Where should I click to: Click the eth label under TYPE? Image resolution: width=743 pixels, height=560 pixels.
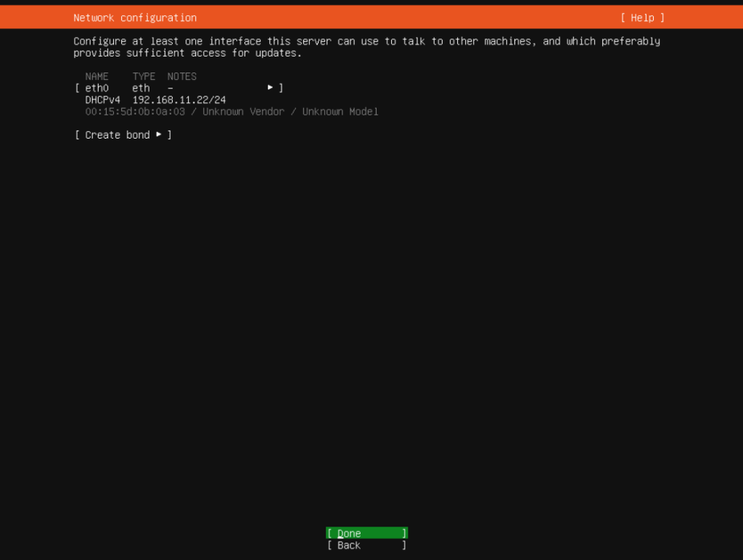(x=140, y=88)
